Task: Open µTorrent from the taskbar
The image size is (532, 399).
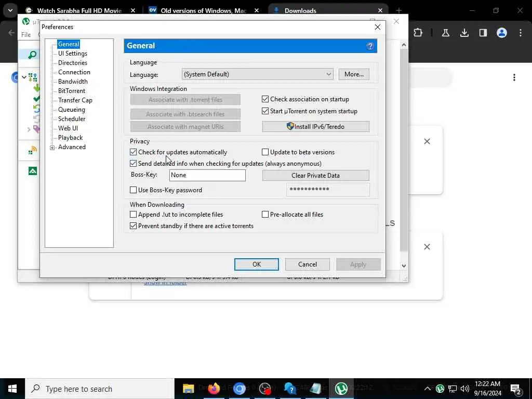Action: [x=341, y=389]
